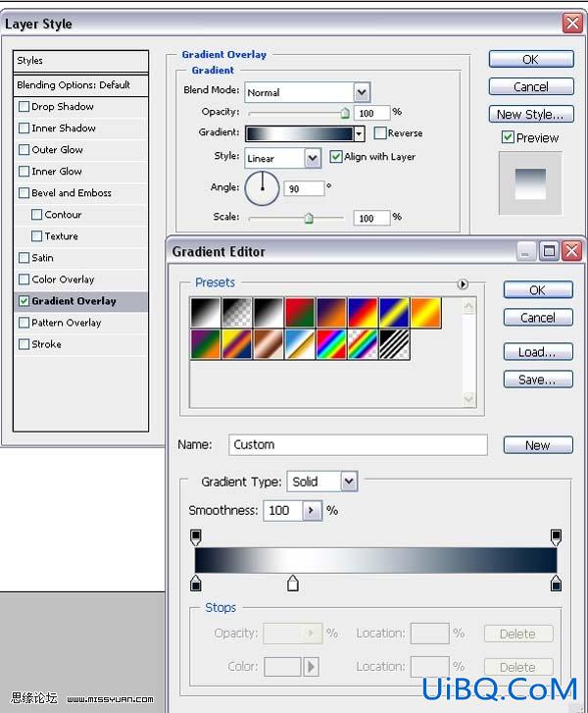Select the blue-yellow-blue gradient preset
This screenshot has width=588, height=713.
pos(394,313)
